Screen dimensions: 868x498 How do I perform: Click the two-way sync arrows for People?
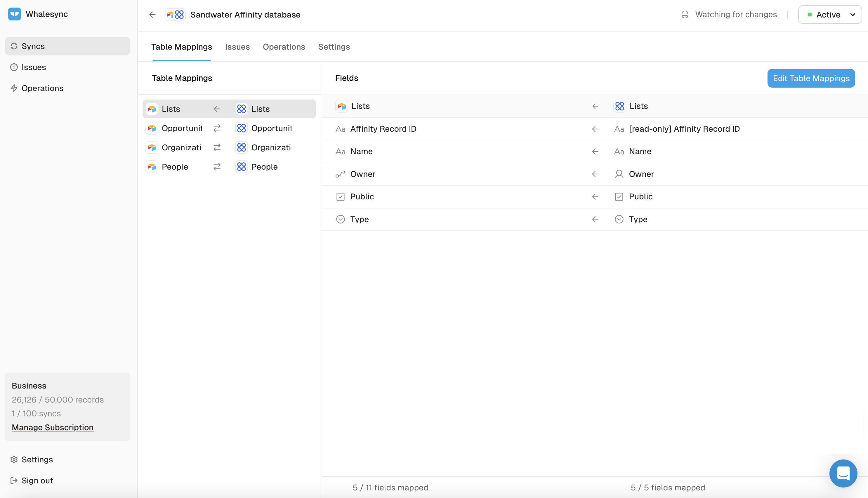(x=217, y=167)
